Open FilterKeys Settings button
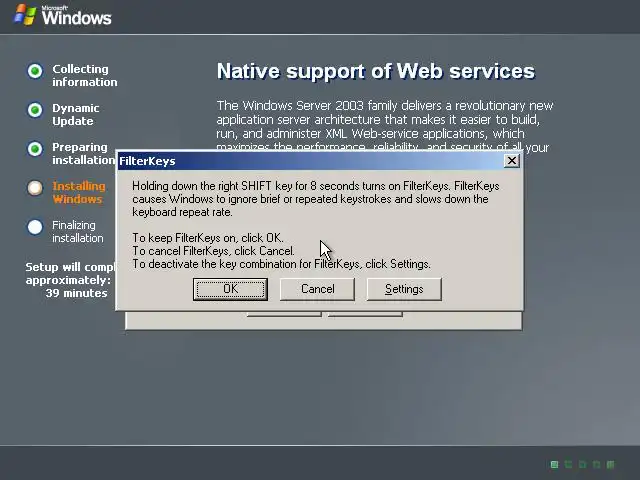Image resolution: width=640 pixels, height=480 pixels. click(x=404, y=289)
